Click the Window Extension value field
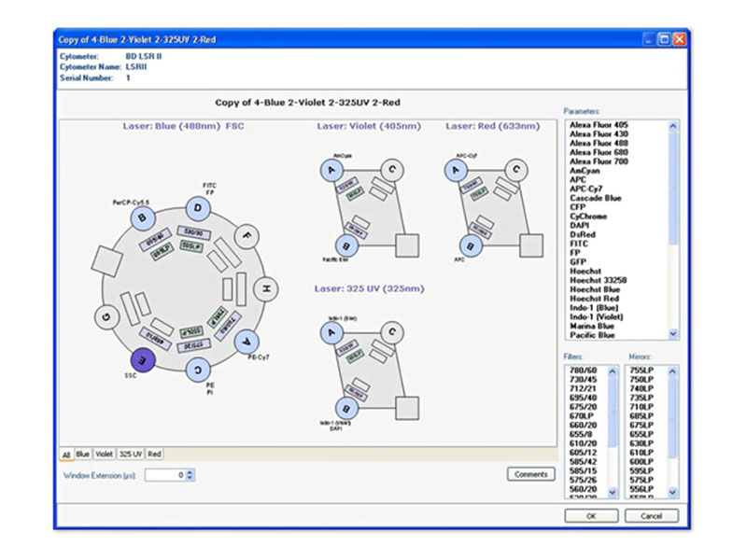Viewport: 747px width, 560px height. pos(164,474)
